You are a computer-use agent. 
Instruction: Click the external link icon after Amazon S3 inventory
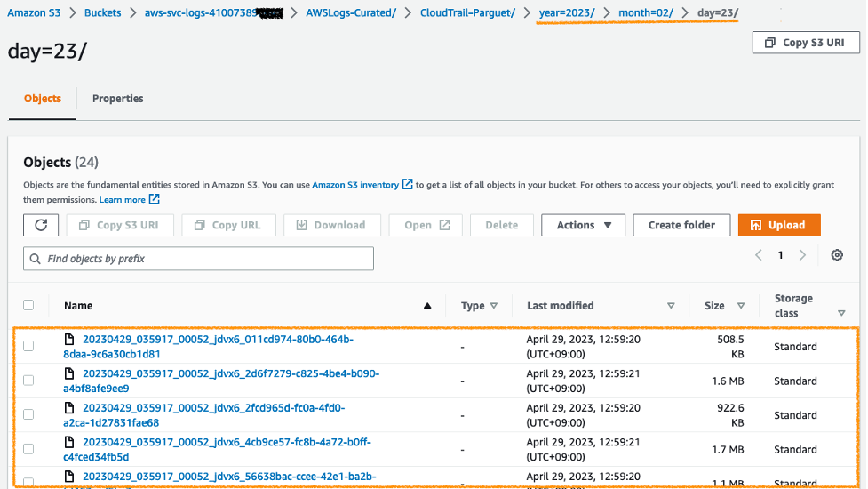click(408, 184)
